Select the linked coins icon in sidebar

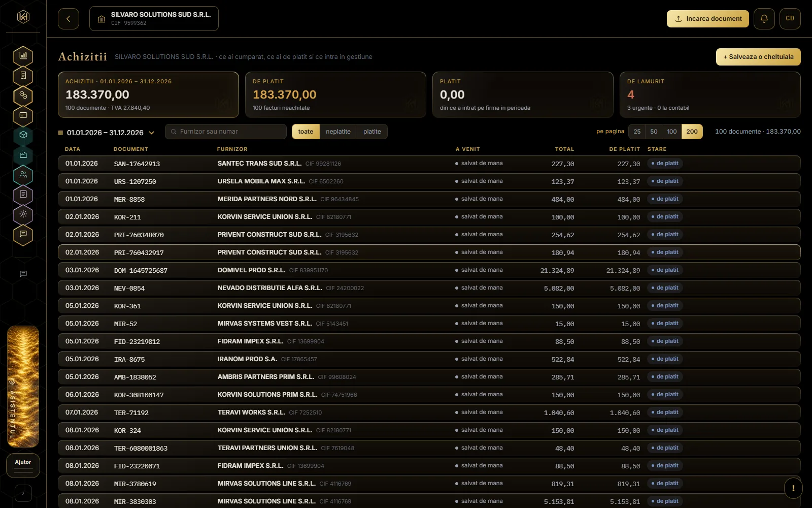click(x=23, y=96)
